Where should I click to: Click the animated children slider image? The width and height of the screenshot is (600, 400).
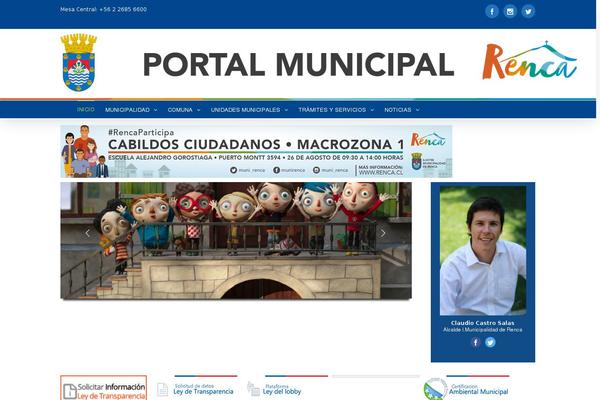[x=236, y=240]
